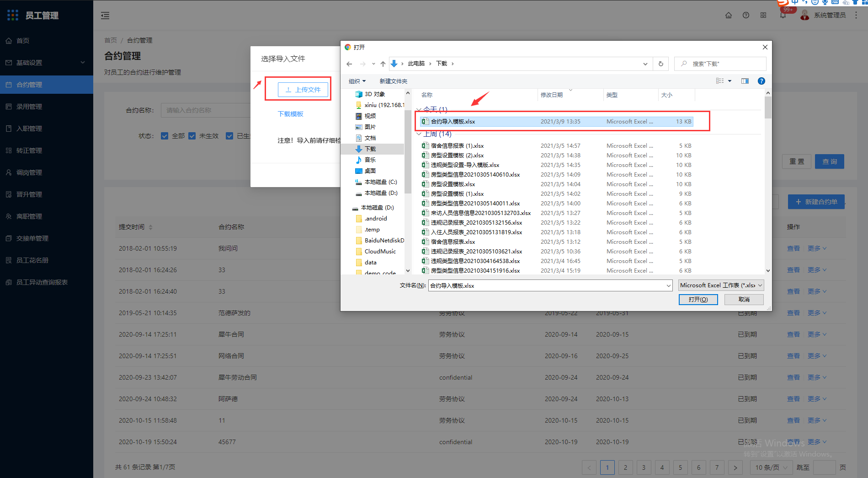Click the 系统管理员 user avatar

tap(805, 15)
